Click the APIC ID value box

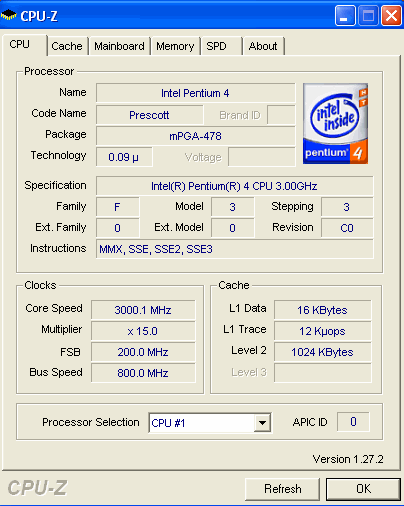point(353,422)
